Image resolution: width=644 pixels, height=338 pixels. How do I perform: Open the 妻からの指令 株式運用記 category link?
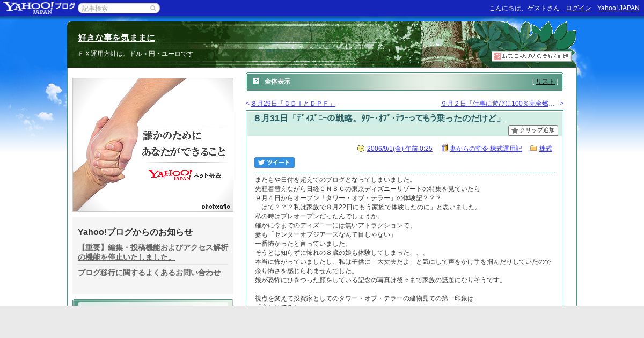point(486,149)
